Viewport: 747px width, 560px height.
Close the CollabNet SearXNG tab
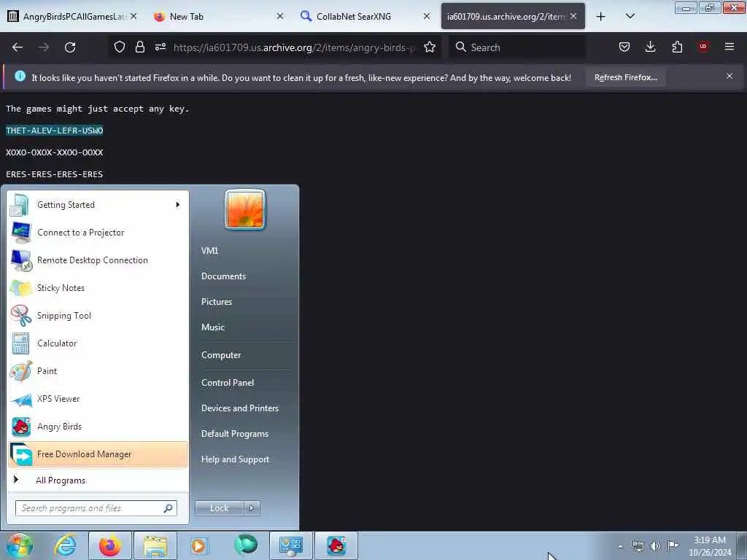pyautogui.click(x=427, y=16)
